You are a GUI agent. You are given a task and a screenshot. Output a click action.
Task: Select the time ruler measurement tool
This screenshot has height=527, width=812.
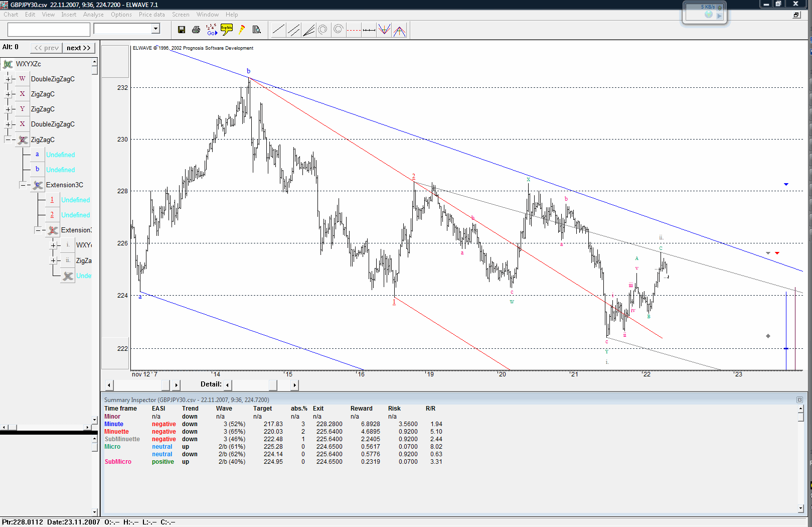click(x=369, y=30)
